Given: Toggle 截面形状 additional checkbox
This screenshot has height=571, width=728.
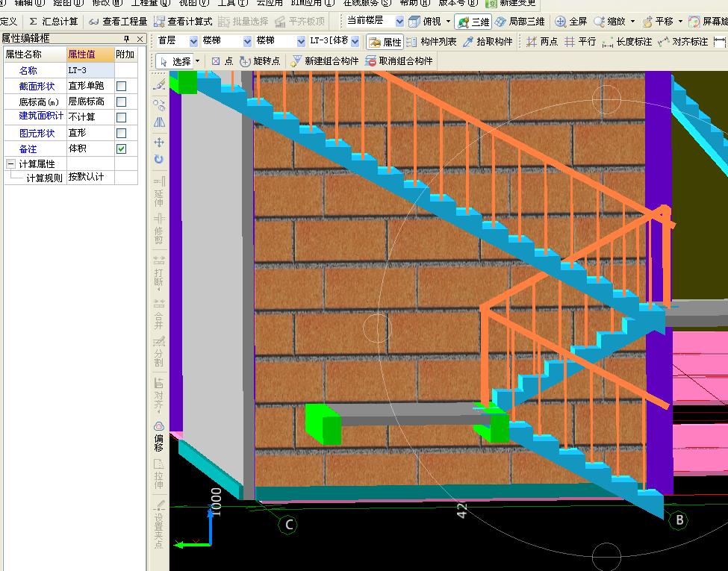Looking at the screenshot, I should (122, 86).
